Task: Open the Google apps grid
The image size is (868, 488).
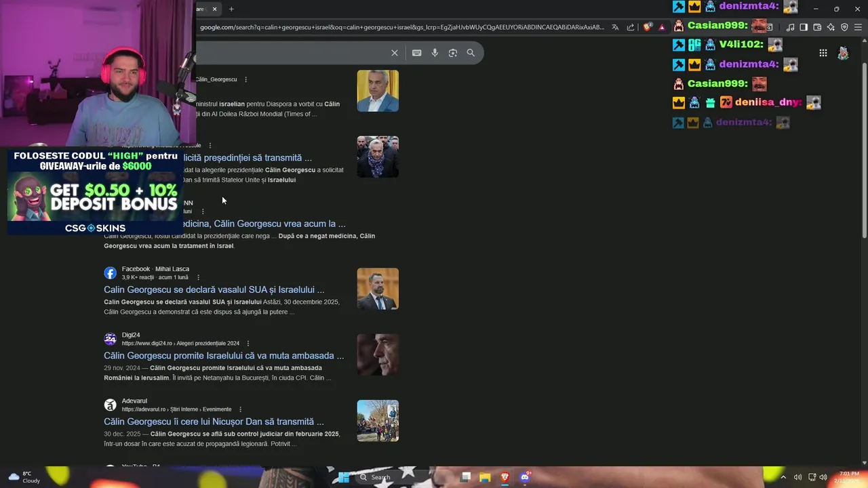Action: click(x=823, y=53)
